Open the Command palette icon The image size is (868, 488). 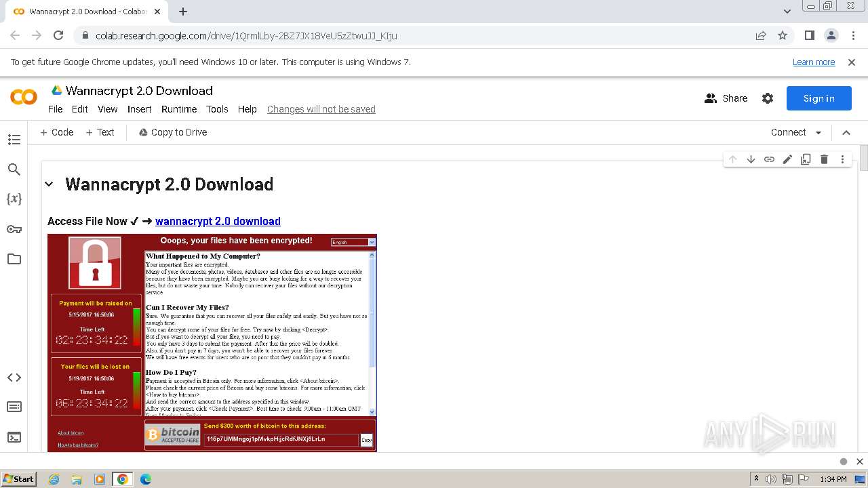point(14,407)
